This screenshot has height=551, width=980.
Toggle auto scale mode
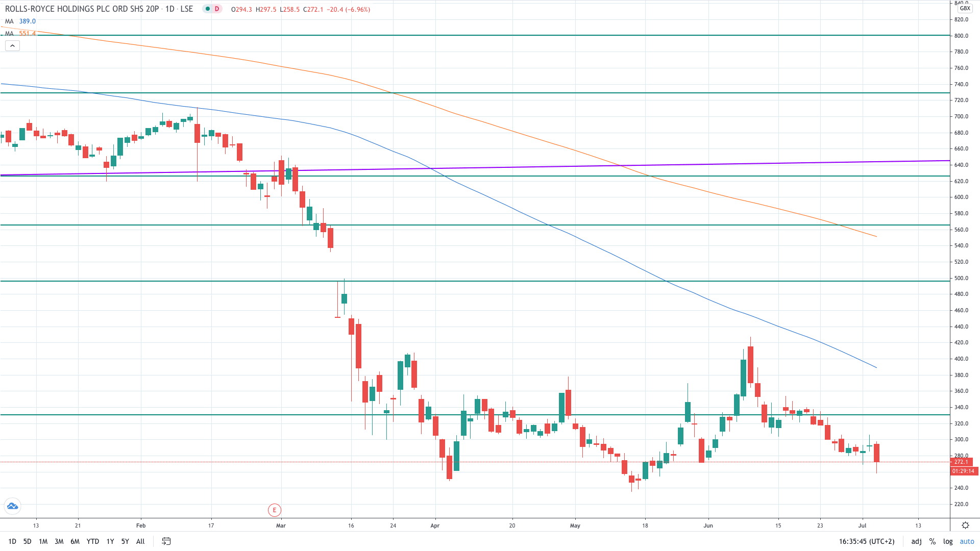(x=967, y=541)
